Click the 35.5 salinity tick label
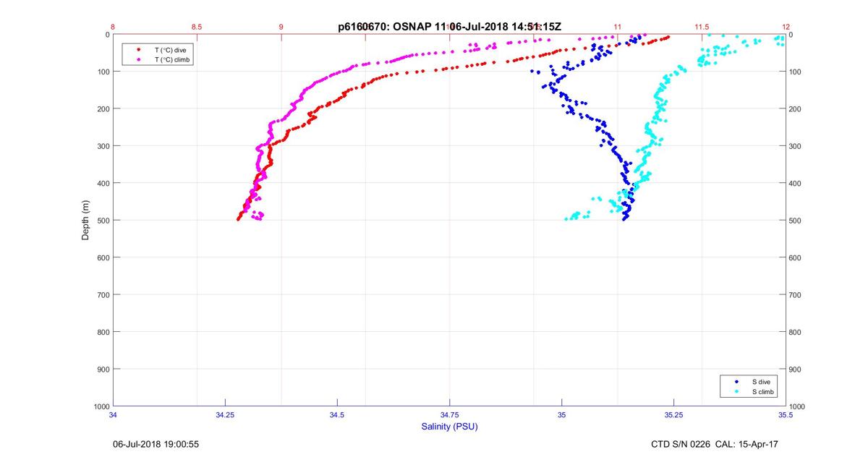 pos(786,415)
